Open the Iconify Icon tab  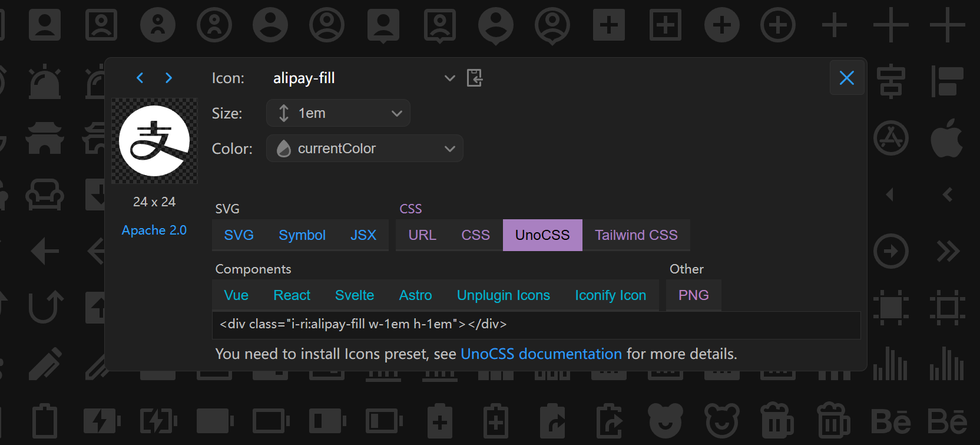(610, 295)
